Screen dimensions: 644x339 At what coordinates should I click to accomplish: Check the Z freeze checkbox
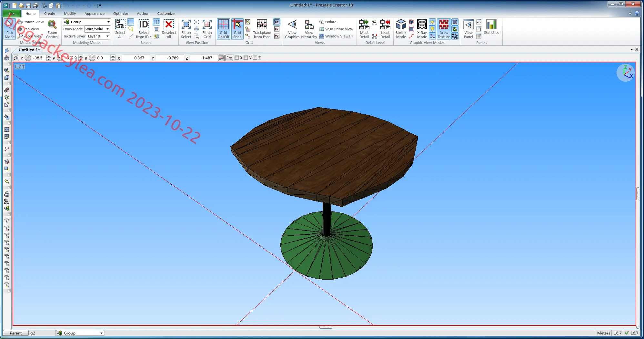[255, 58]
